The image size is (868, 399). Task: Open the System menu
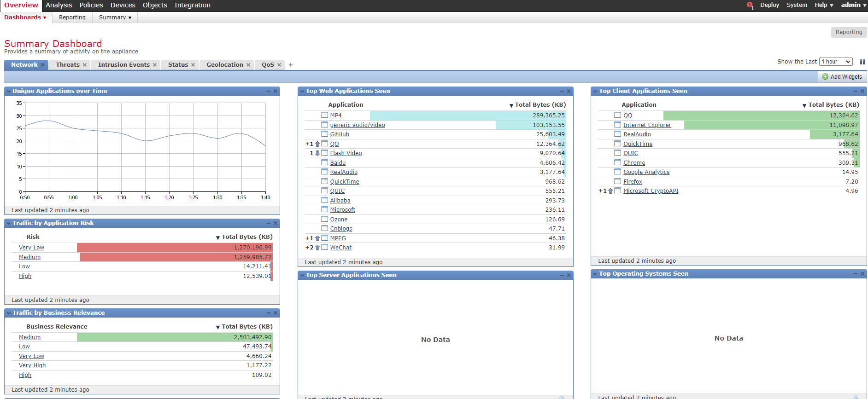pyautogui.click(x=797, y=5)
